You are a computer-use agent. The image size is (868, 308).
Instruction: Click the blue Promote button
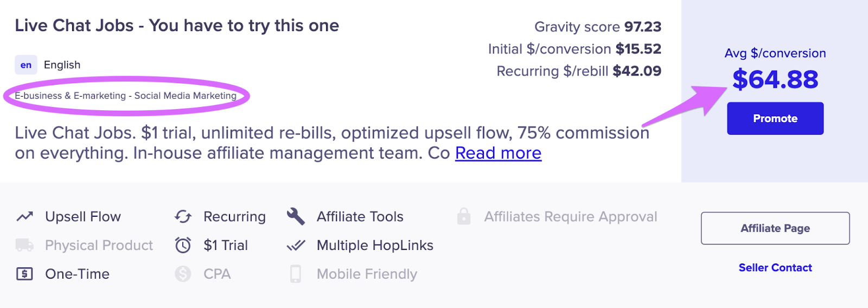[775, 118]
